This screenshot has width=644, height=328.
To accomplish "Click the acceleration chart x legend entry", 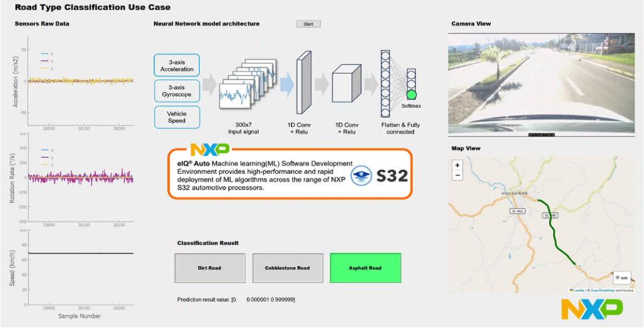I will (47, 53).
